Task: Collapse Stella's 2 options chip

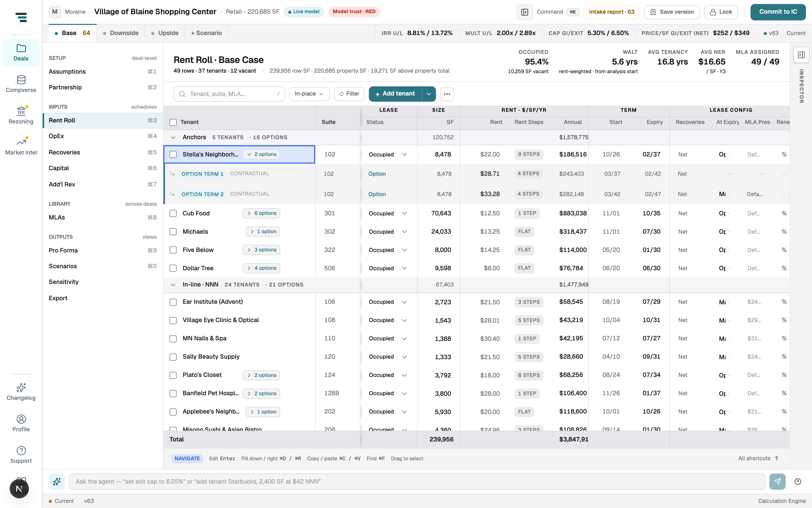Action: pos(262,154)
